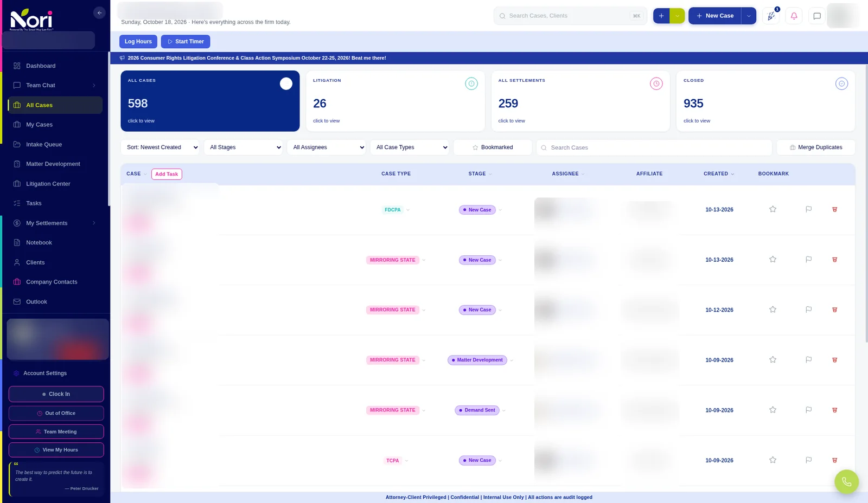Collapse the sidebar with the arrow button
This screenshot has height=503, width=868.
coord(99,13)
